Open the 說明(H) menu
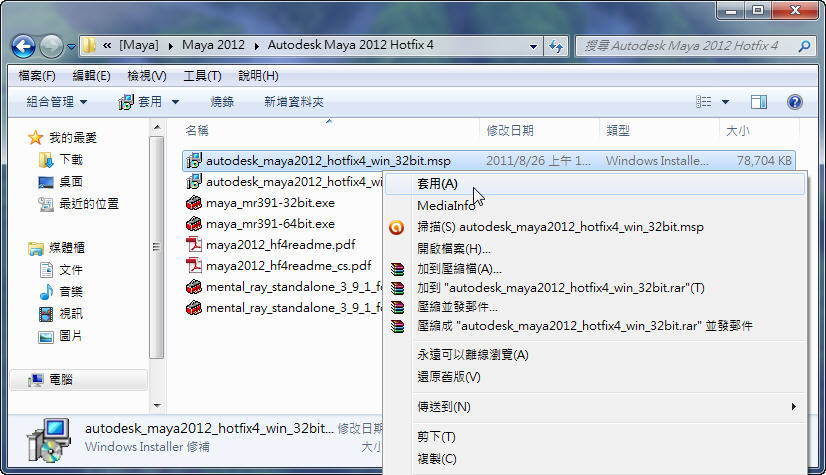 pyautogui.click(x=258, y=76)
